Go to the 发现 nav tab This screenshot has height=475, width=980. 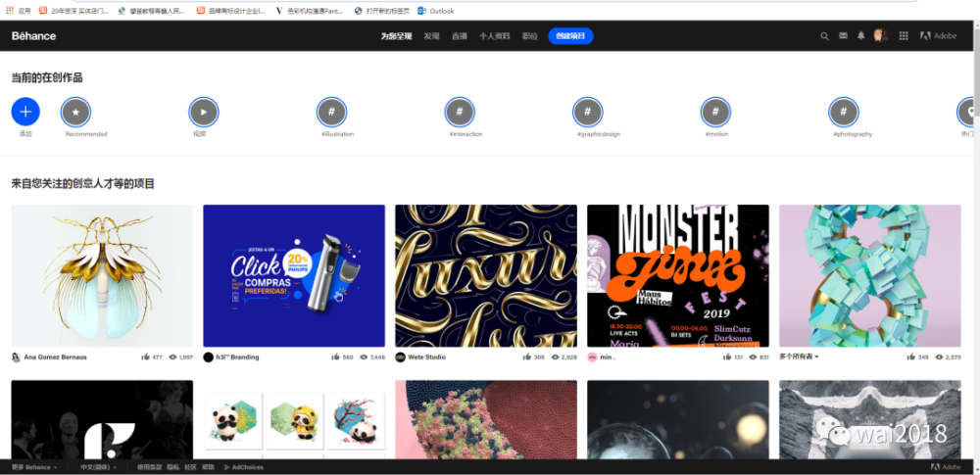point(431,36)
